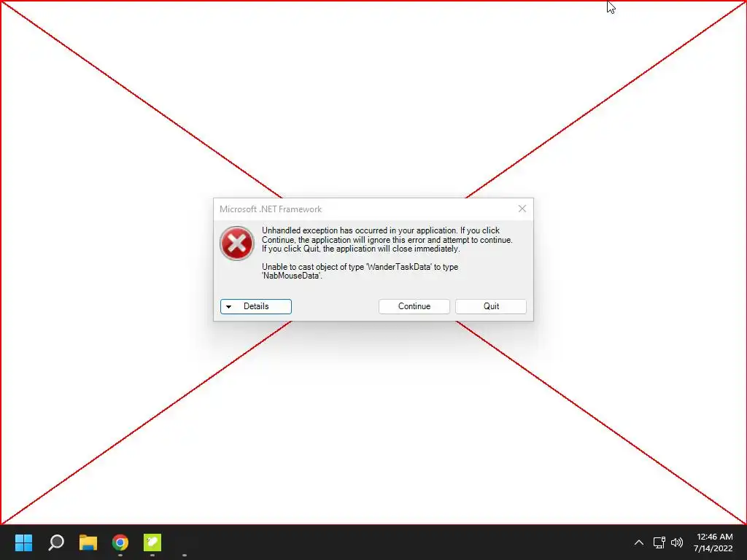Open the volume control in the tray
747x560 pixels.
coord(676,542)
